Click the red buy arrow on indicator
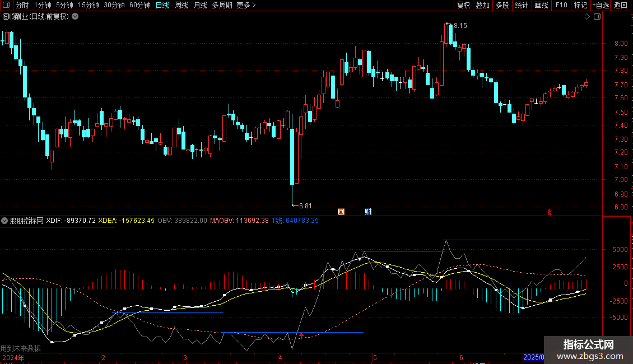This screenshot has height=364, width=633. point(301,335)
